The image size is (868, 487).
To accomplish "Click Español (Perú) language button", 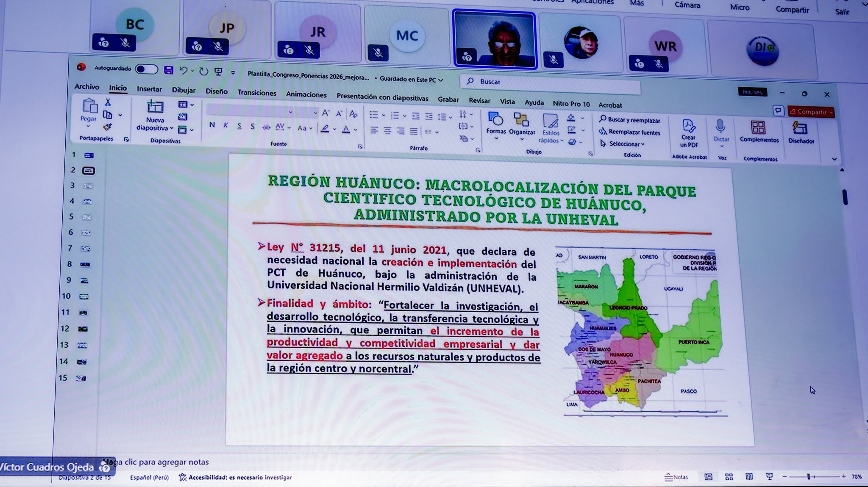I will (x=149, y=477).
